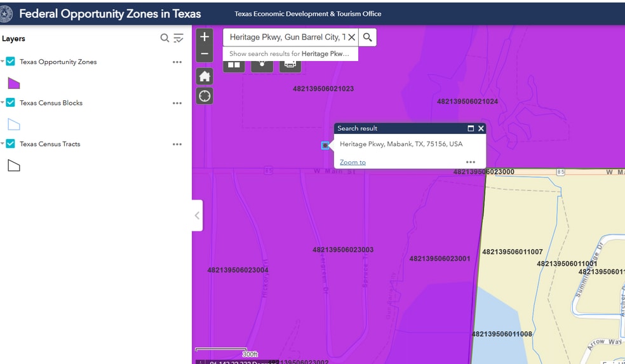Open more actions in Search result popup
This screenshot has height=364, width=625.
pyautogui.click(x=471, y=162)
